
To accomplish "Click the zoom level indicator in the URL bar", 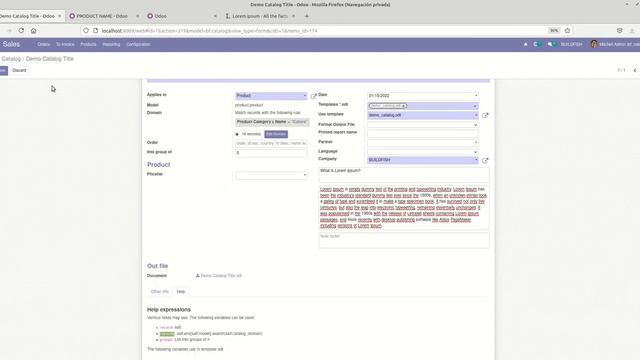I will (554, 31).
